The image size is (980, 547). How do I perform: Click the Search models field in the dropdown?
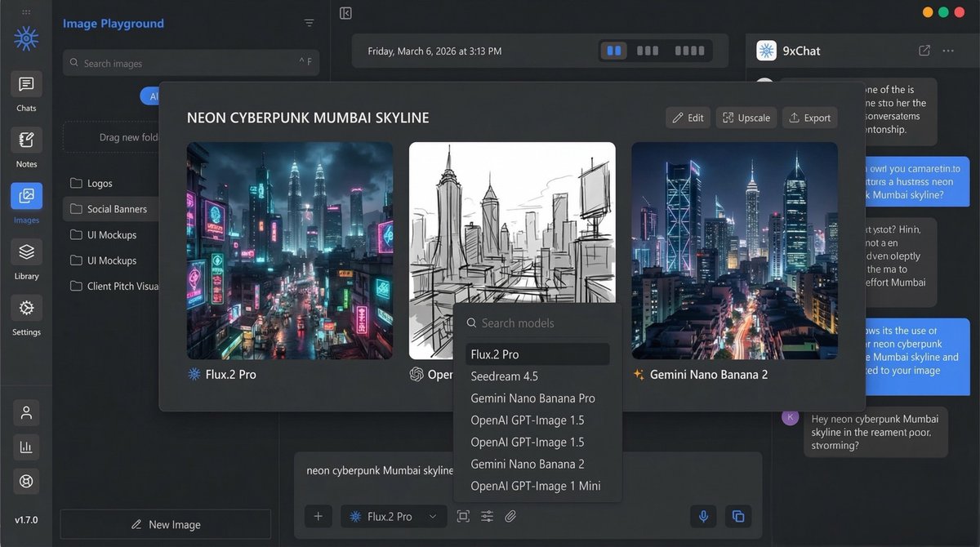point(537,323)
